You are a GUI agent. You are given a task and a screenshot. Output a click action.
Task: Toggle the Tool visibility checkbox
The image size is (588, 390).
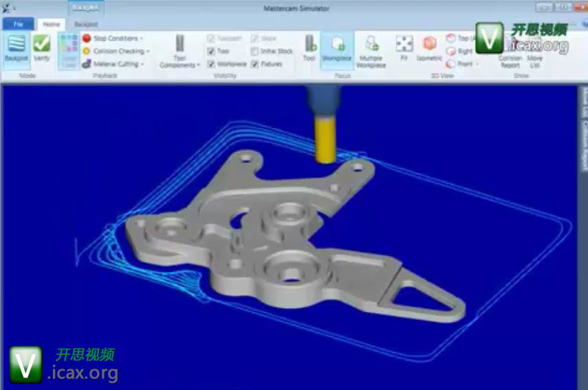coord(211,51)
